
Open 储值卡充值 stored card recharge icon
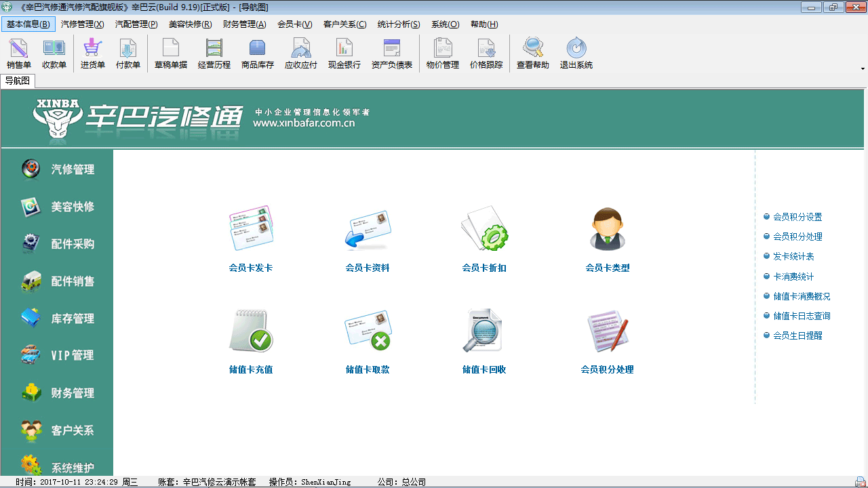(251, 330)
